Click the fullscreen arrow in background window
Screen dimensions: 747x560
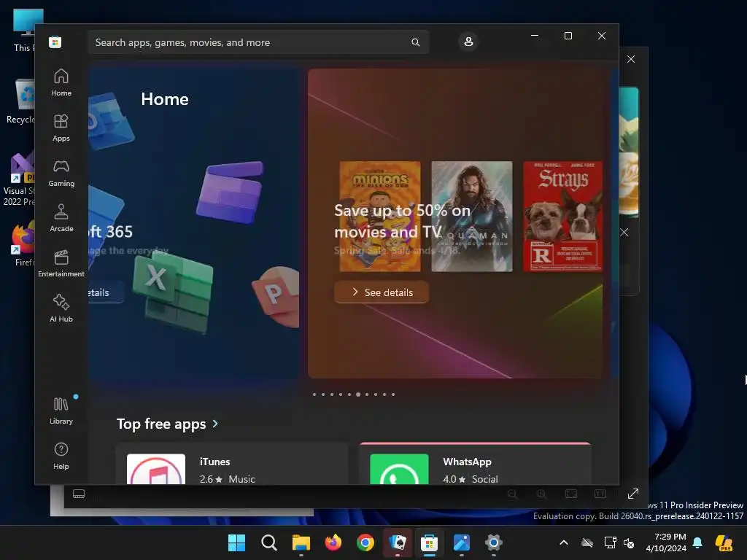click(633, 494)
